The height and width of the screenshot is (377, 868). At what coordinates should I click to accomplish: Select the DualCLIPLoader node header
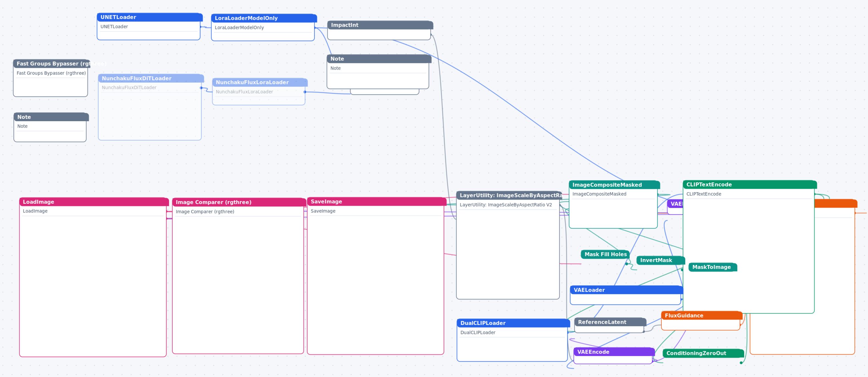(x=513, y=323)
